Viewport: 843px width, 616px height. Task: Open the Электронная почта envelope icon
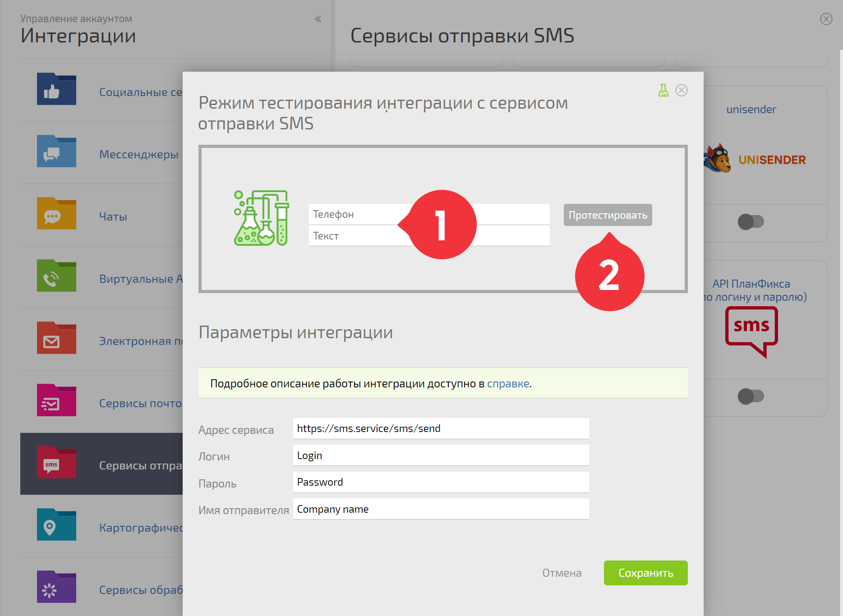point(56,338)
